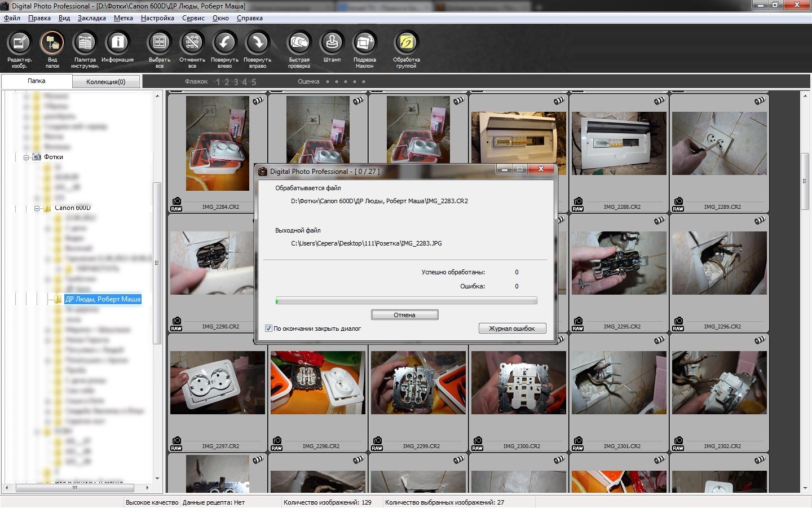Set check mark flag 1
The image size is (812, 508).
pos(218,82)
